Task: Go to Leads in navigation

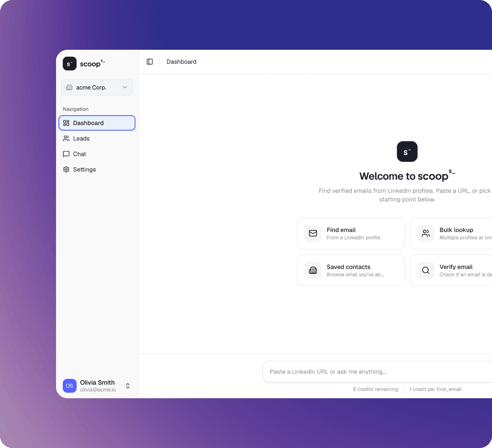Action: pyautogui.click(x=97, y=138)
